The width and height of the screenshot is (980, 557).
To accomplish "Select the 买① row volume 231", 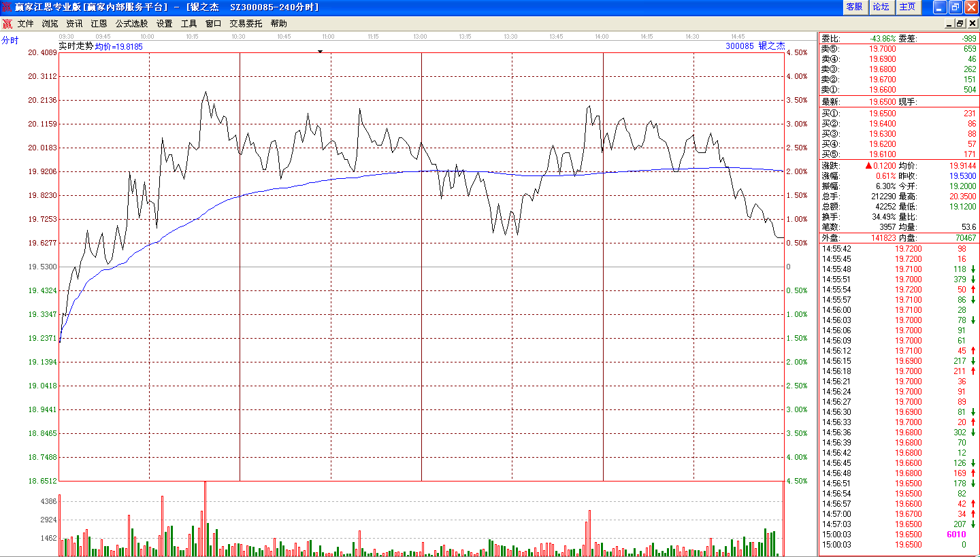I will [970, 114].
